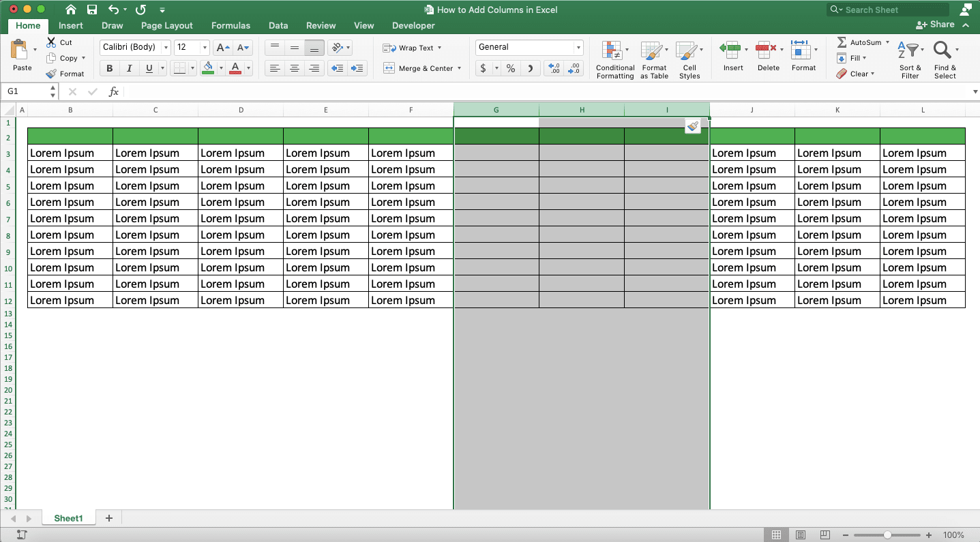Select the Sheet1 tab
This screenshot has width=980, height=542.
[68, 518]
